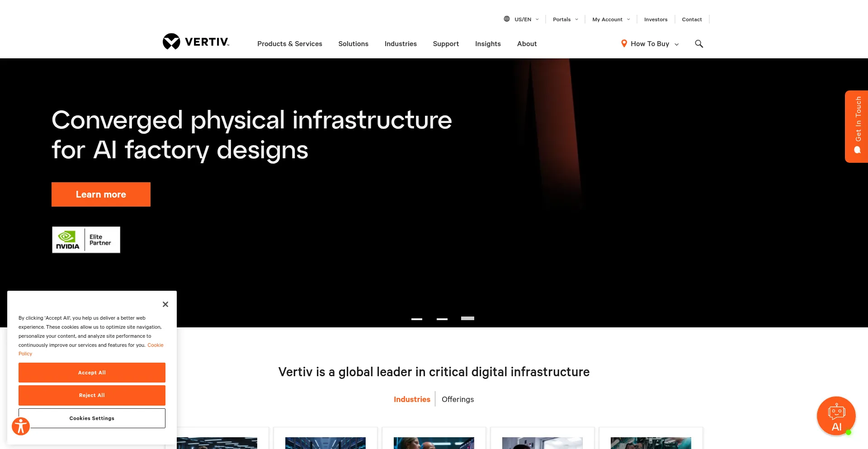Viewport: 868px width, 449px height.
Task: Expand the US/EN language dropdown arrow
Action: point(537,19)
